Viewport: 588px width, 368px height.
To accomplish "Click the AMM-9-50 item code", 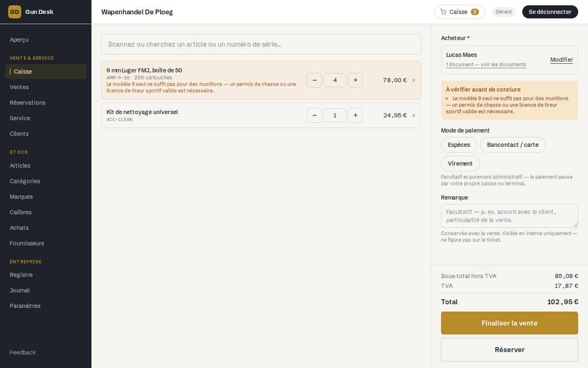I will click(118, 78).
